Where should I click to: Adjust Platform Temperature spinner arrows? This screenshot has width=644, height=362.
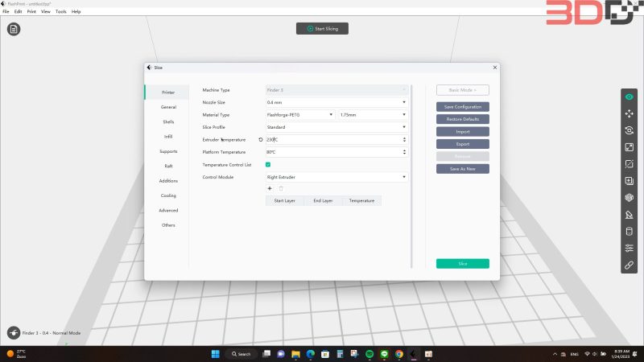tap(404, 152)
